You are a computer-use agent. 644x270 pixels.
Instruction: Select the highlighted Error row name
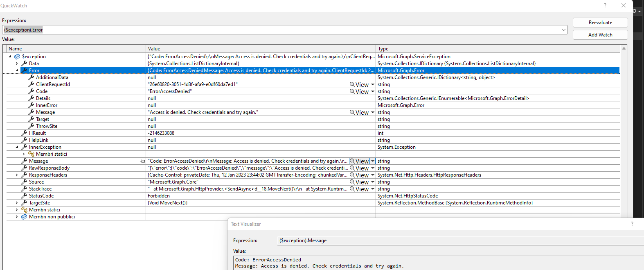(x=34, y=70)
